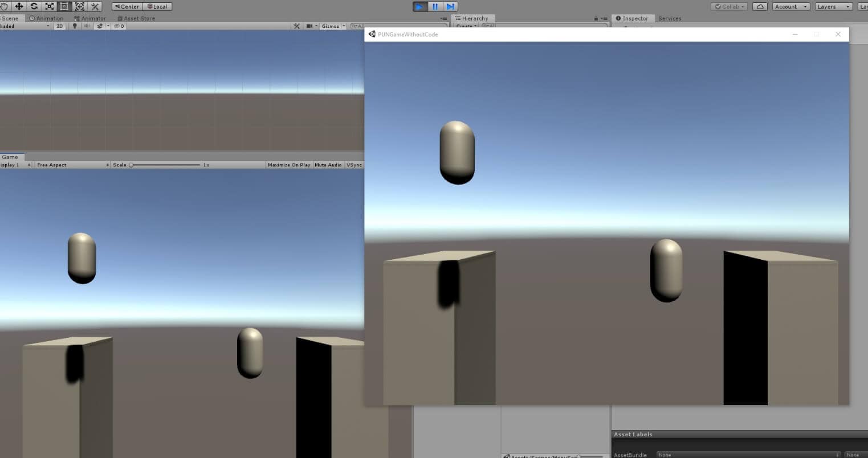Click the Local handle rotation button
The width and height of the screenshot is (868, 458).
pos(157,7)
